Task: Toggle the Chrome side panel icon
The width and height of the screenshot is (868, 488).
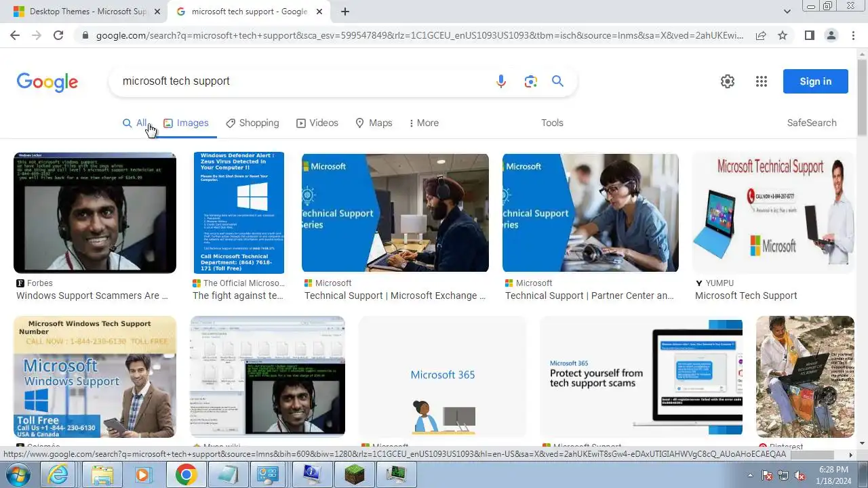Action: pos(809,35)
